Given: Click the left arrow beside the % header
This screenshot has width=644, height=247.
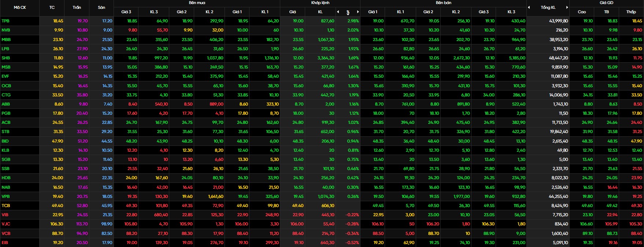Looking at the screenshot, I should coord(338,12).
